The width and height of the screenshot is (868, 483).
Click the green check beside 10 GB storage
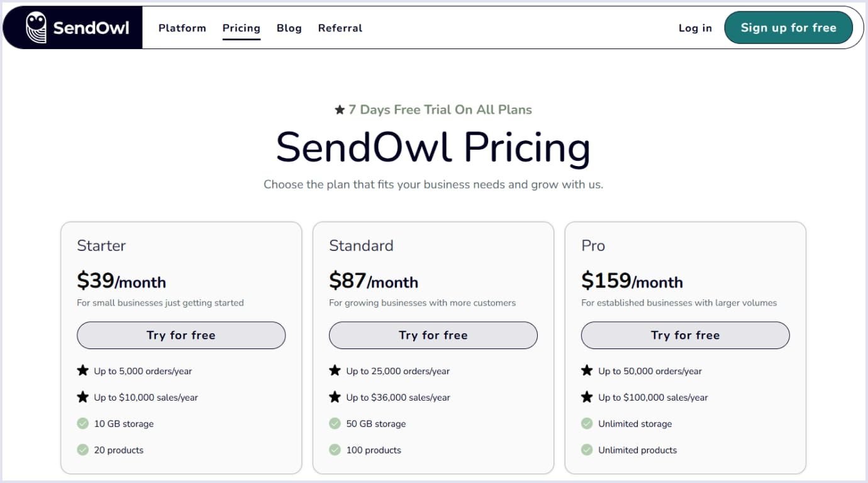[x=82, y=423]
